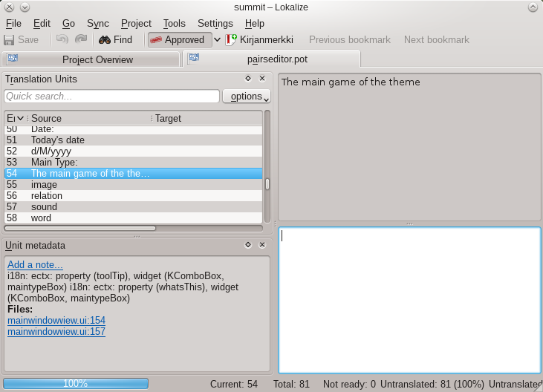
Task: Detach the Unit metadata panel
Action: 248,245
